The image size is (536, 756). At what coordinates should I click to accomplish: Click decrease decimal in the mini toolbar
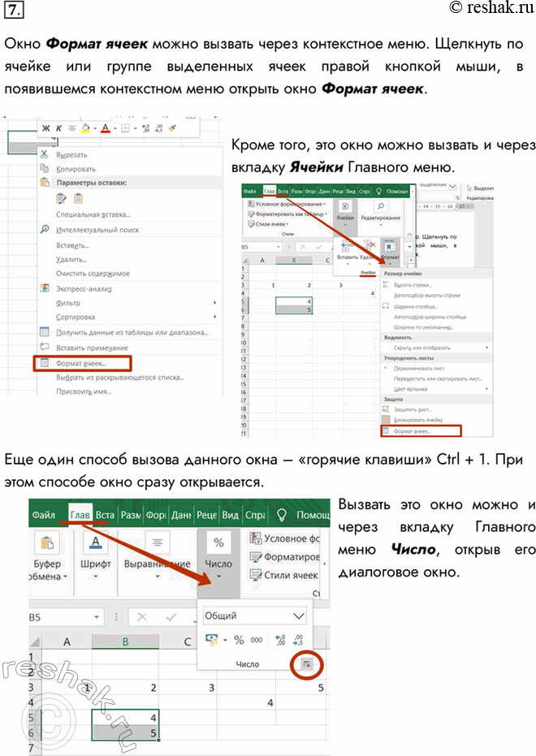159,128
